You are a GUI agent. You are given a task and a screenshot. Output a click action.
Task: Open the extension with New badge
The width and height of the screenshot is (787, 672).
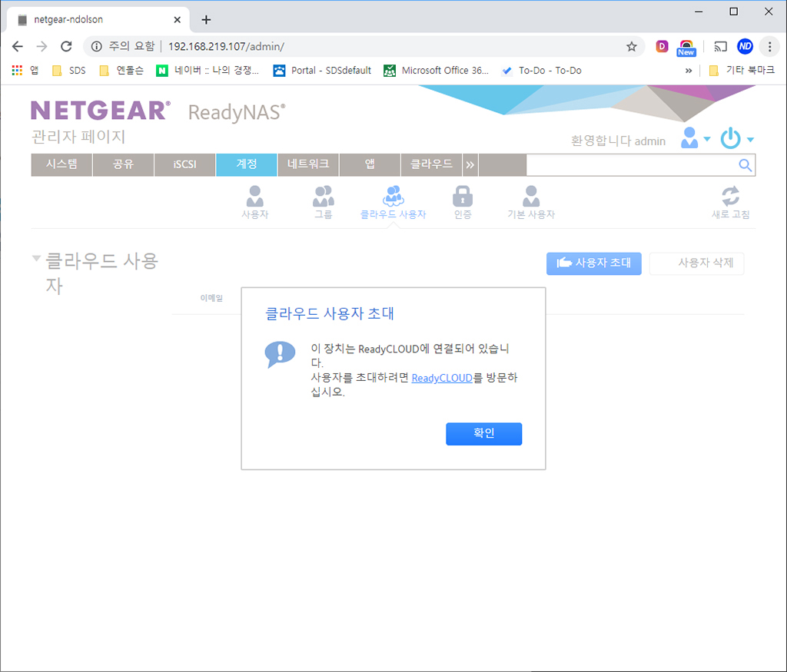coord(686,48)
